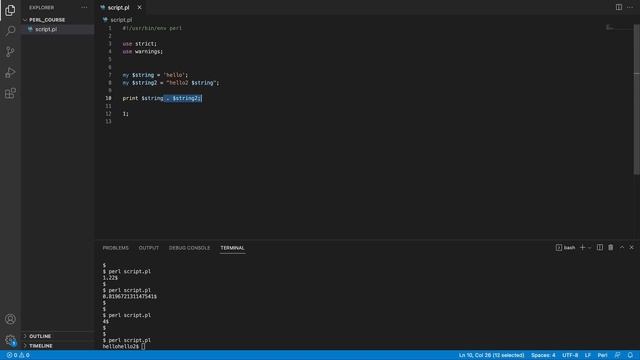Screen dimensions: 640x360
Task: Open editor more actions ellipsis
Action: click(630, 7)
